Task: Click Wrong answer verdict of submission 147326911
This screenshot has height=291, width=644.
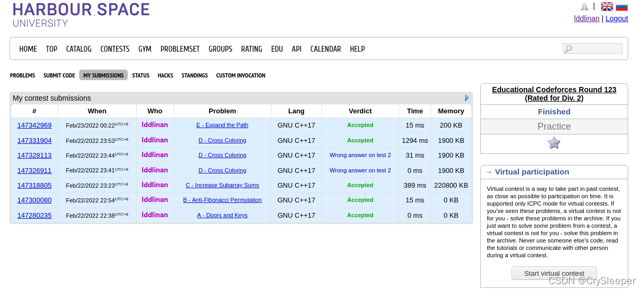Action: pyautogui.click(x=360, y=170)
